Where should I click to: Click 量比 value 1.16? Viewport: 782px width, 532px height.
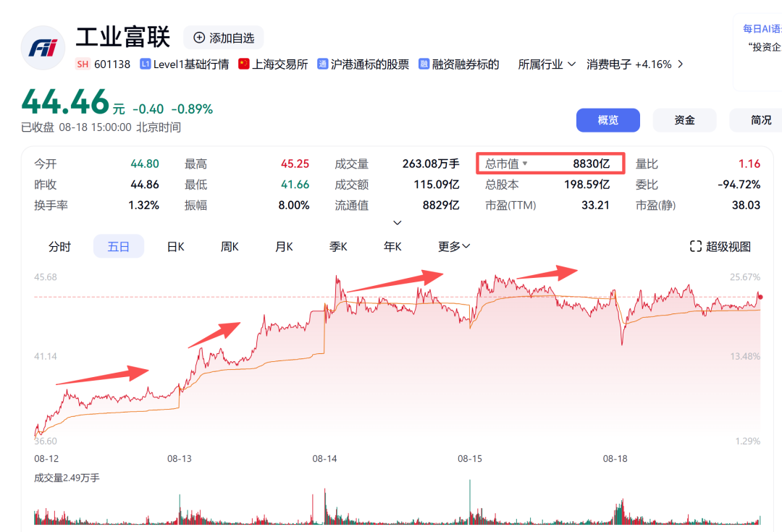coord(749,164)
